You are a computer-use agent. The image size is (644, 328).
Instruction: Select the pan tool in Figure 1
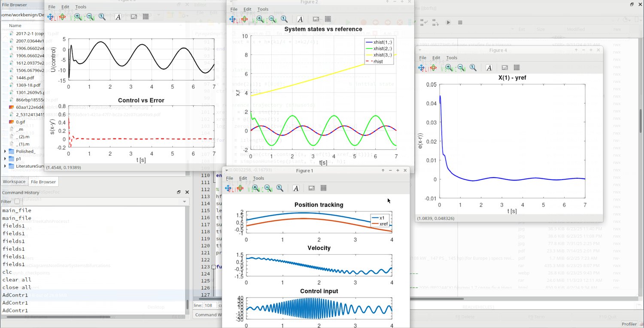pyautogui.click(x=228, y=188)
